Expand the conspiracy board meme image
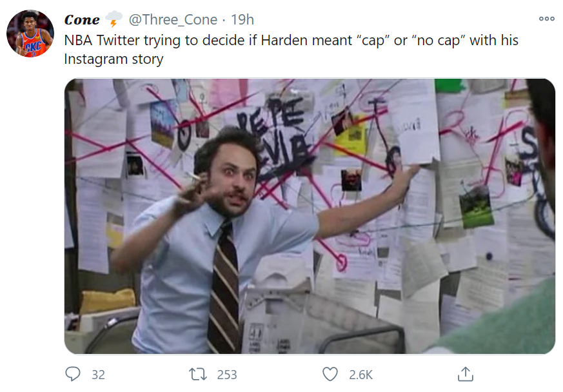Viewport: 563px width, 392px height. pyautogui.click(x=310, y=216)
